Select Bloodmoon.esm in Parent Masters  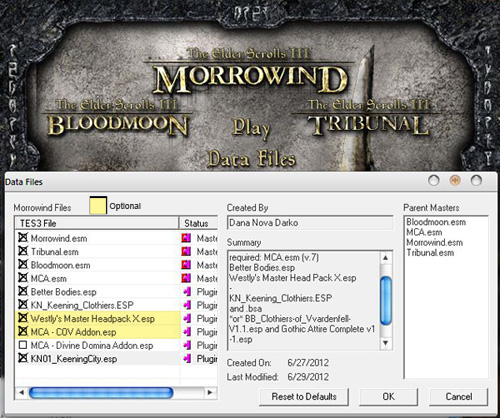click(x=436, y=222)
